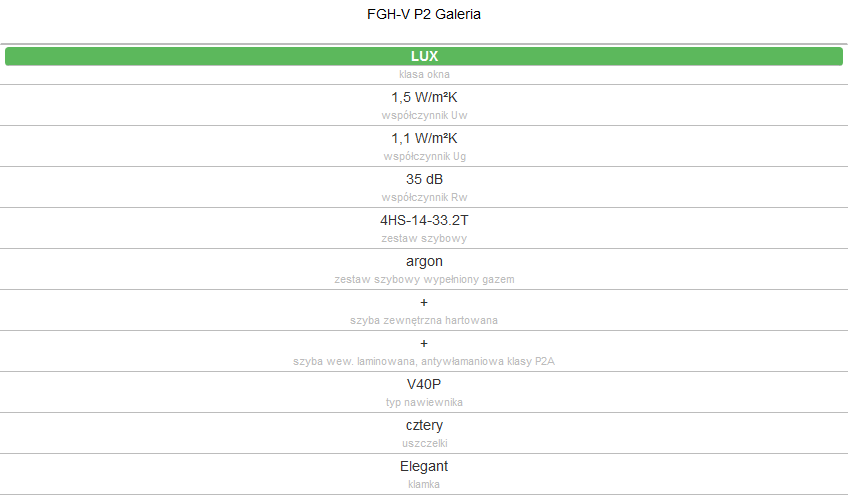Image resolution: width=850 pixels, height=497 pixels.
Task: Click the współczynnik Ug label
Action: tap(424, 157)
